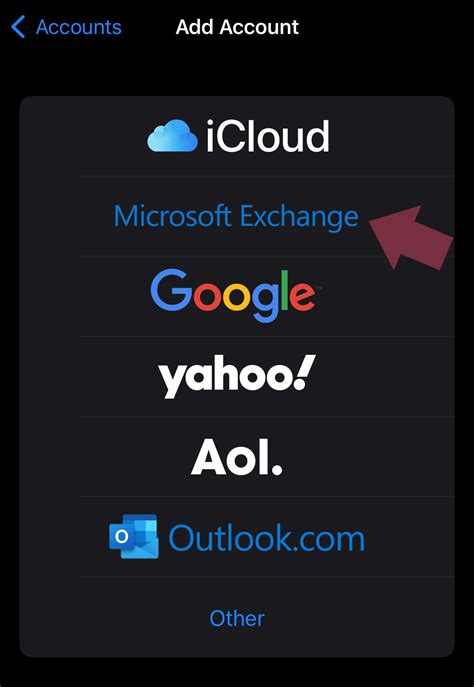Choose the iCloud account label
The width and height of the screenshot is (474, 687).
pyautogui.click(x=268, y=136)
